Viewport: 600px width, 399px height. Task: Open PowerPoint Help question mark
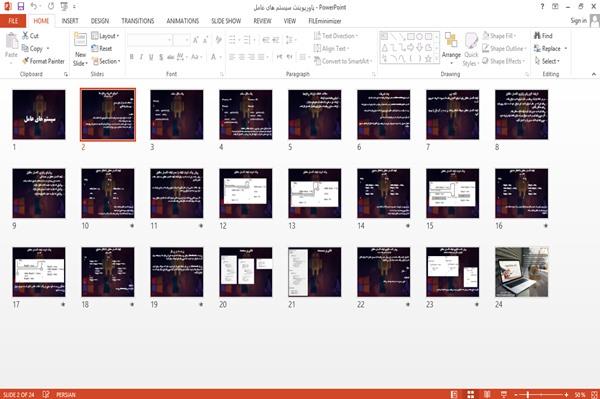pyautogui.click(x=542, y=7)
